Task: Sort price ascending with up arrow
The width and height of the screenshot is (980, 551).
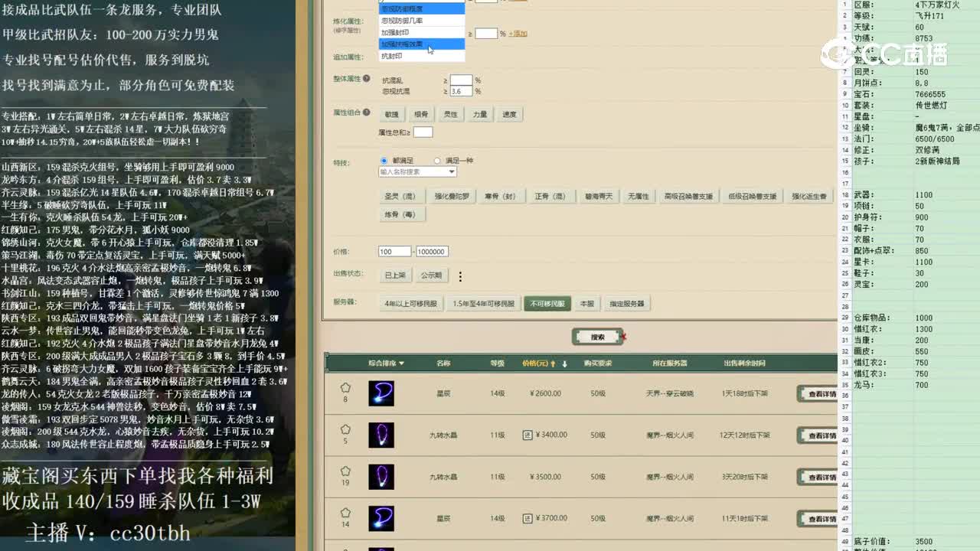Action: (x=553, y=364)
